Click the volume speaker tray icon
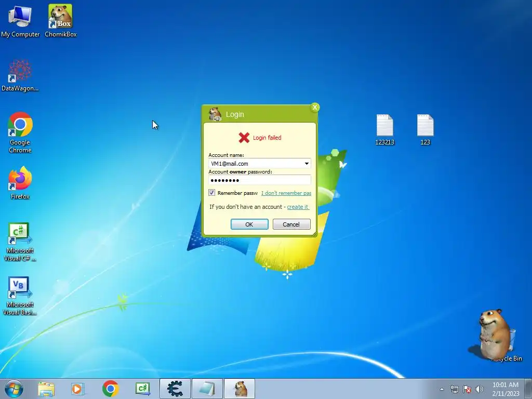 click(479, 389)
